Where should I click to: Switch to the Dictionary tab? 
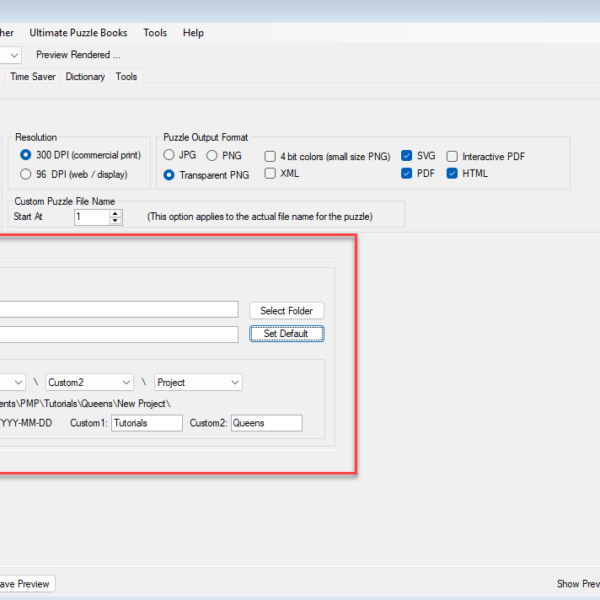click(85, 77)
